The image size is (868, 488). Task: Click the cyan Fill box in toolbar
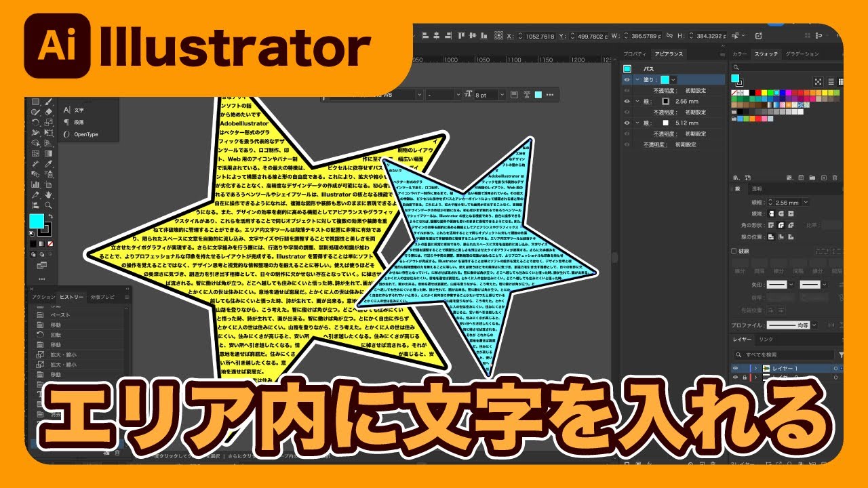(x=37, y=221)
